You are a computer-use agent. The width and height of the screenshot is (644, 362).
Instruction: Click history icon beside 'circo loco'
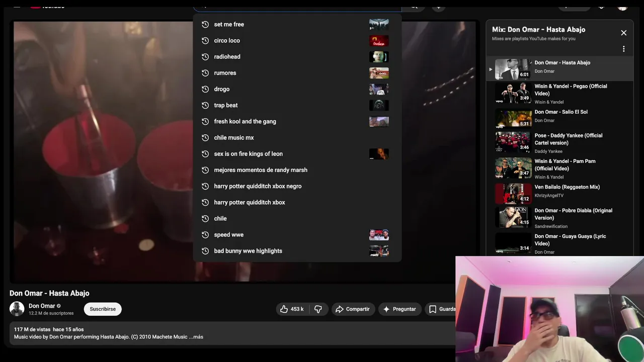click(205, 40)
